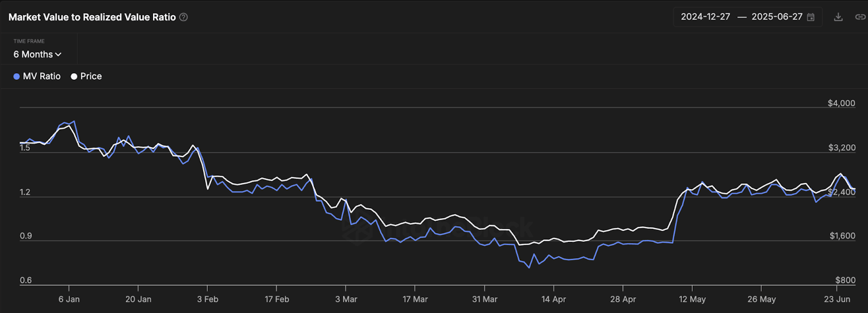Toggle the Price series legend
The height and width of the screenshot is (313, 868).
[86, 76]
